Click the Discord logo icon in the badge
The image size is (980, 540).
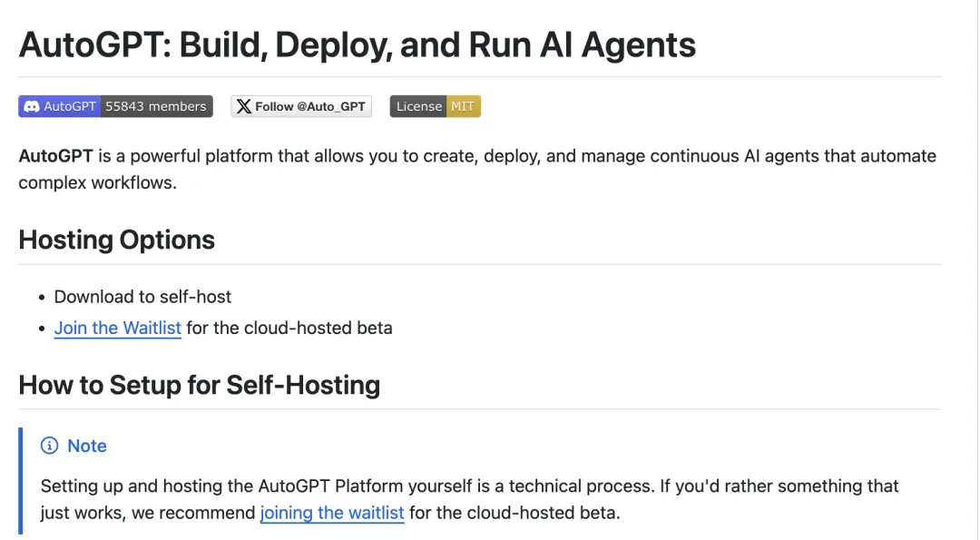pyautogui.click(x=31, y=106)
